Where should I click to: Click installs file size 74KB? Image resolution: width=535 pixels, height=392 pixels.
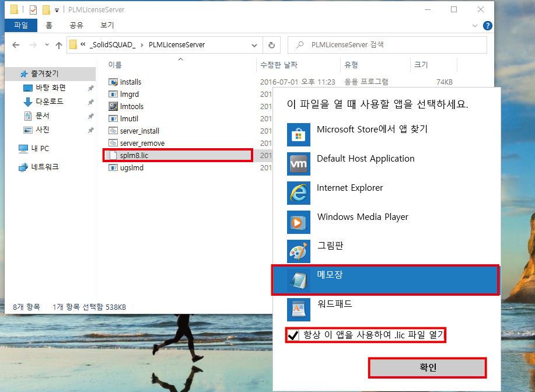pyautogui.click(x=444, y=82)
